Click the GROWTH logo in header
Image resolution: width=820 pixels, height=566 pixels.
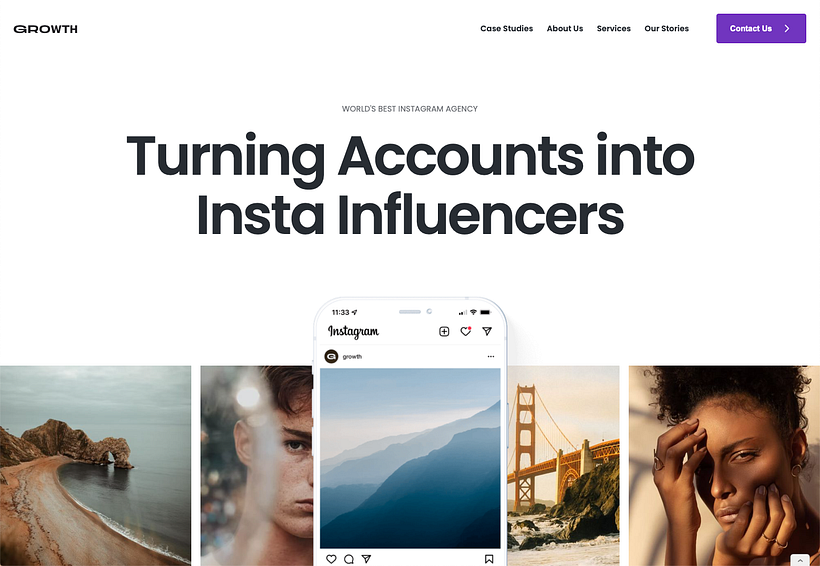pos(45,29)
